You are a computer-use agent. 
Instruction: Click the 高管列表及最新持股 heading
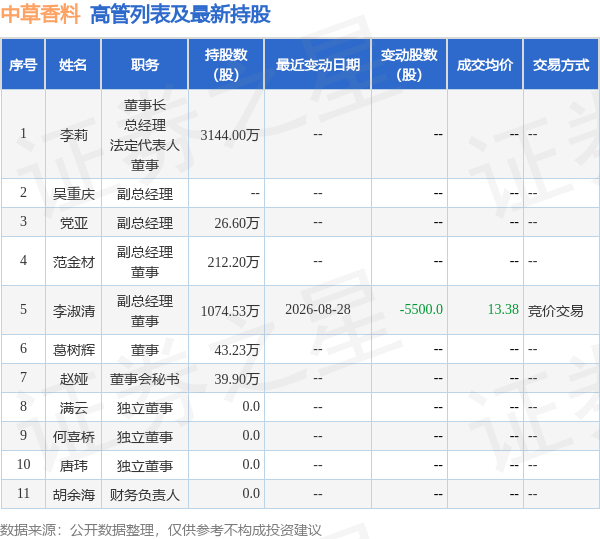coord(180,14)
